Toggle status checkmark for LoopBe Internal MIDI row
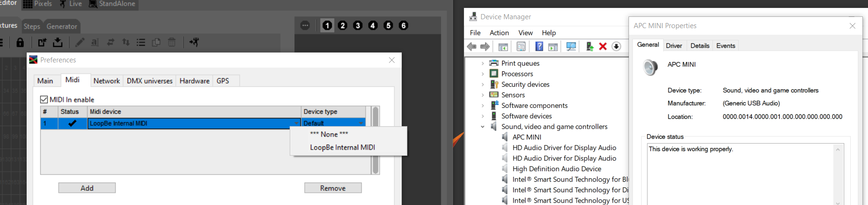Screen dimensions: 868x205 click(72, 123)
